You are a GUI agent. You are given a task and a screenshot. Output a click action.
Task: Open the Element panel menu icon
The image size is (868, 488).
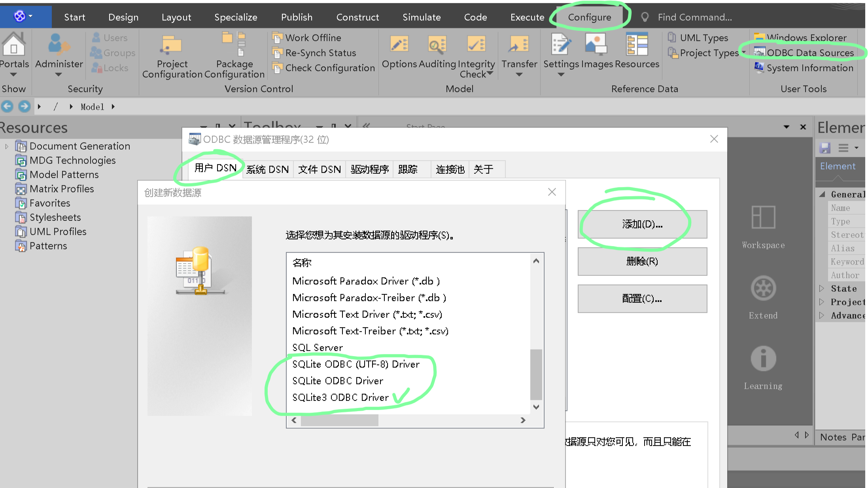(843, 148)
